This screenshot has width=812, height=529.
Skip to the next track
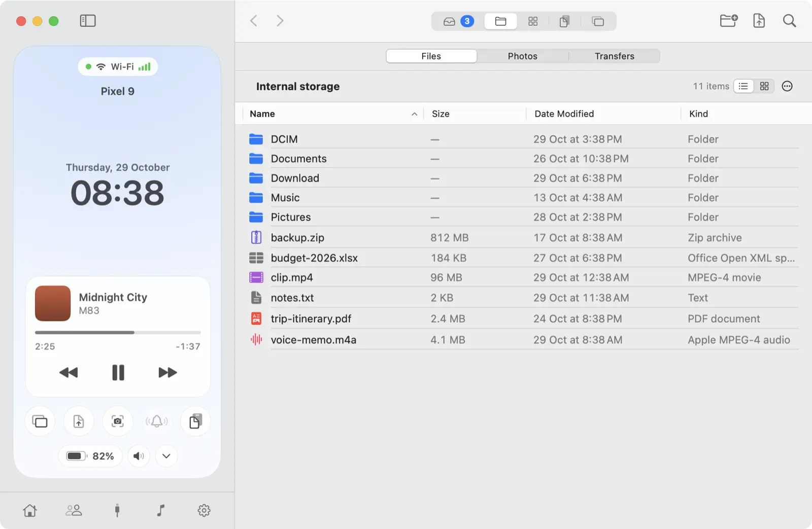pyautogui.click(x=167, y=373)
